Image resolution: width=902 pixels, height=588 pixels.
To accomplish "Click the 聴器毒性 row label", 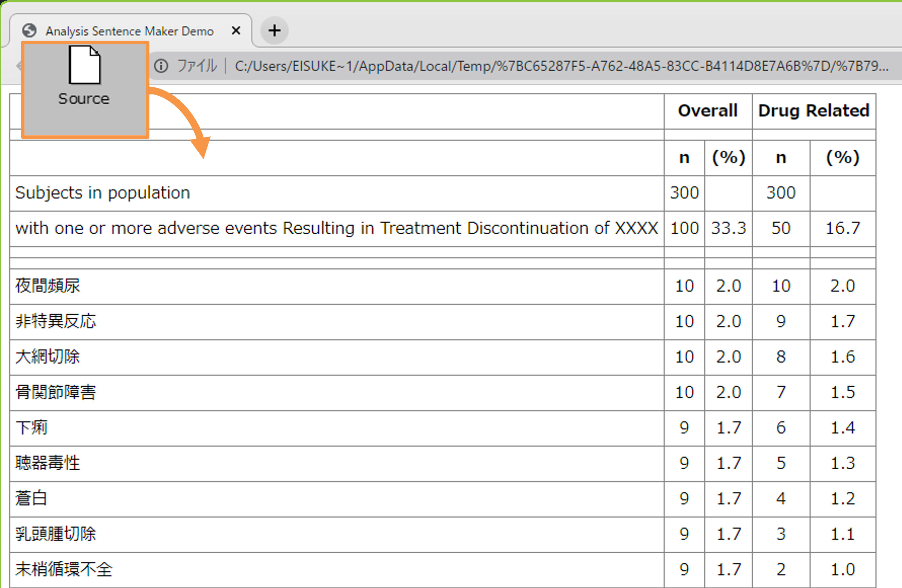I will 48,463.
